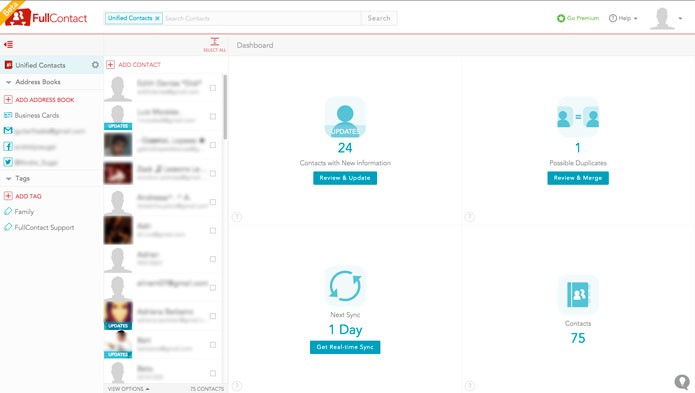Click the Select All icon above contacts
Screen dimensions: 695x393
click(x=215, y=44)
